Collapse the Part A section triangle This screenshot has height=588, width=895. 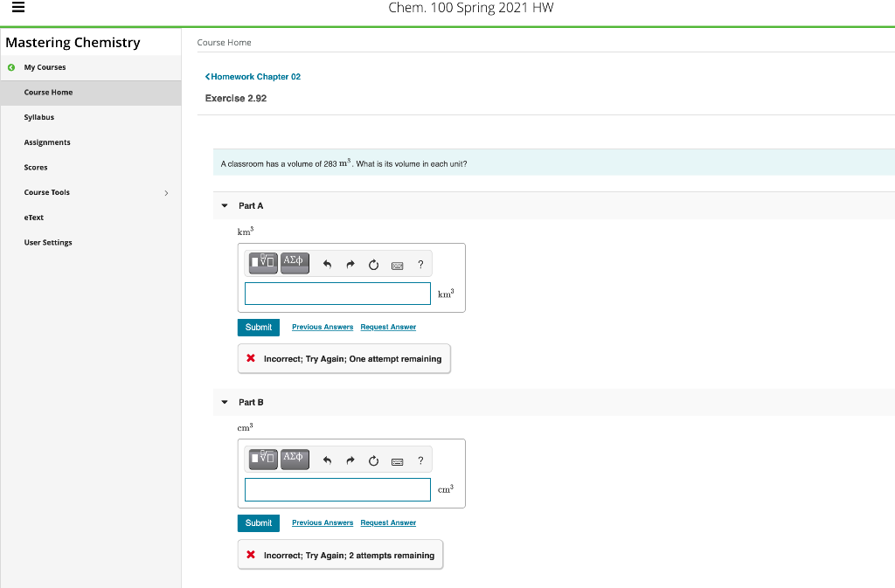(225, 206)
